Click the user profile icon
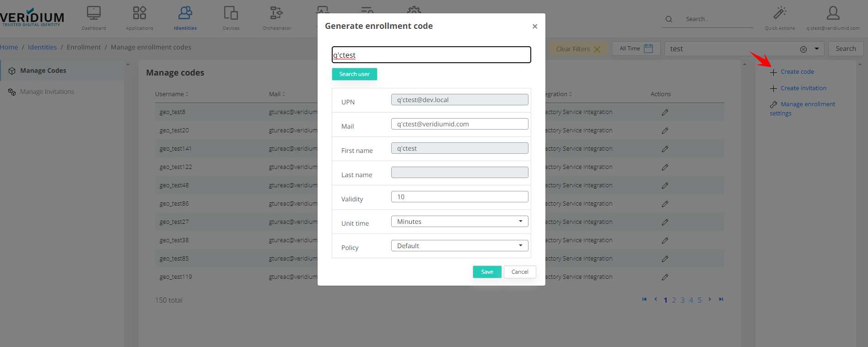The height and width of the screenshot is (347, 868). [x=833, y=14]
